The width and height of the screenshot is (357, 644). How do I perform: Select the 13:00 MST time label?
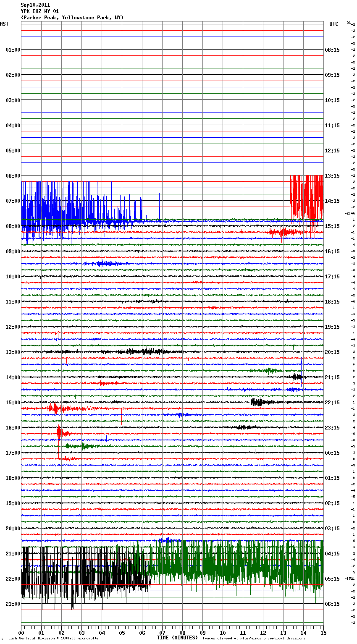tap(13, 352)
